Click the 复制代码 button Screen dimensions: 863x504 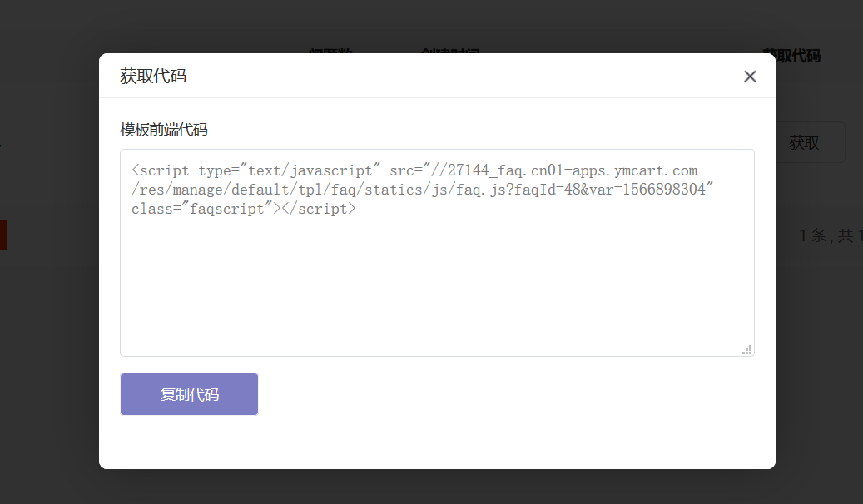190,394
